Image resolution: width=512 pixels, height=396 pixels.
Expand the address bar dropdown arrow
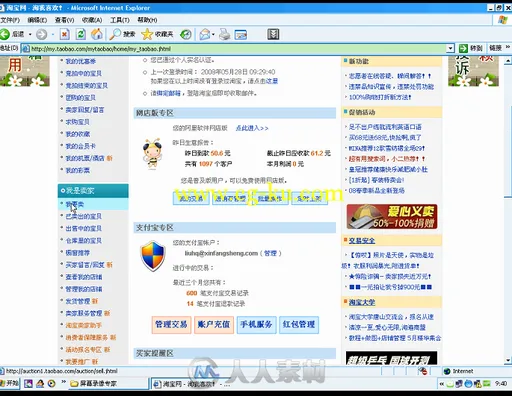click(450, 49)
